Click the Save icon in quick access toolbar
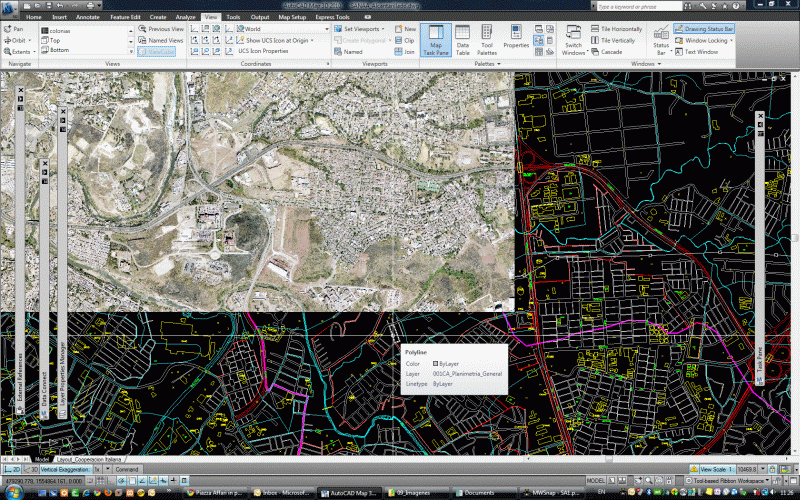The height and width of the screenshot is (500, 800). click(49, 6)
